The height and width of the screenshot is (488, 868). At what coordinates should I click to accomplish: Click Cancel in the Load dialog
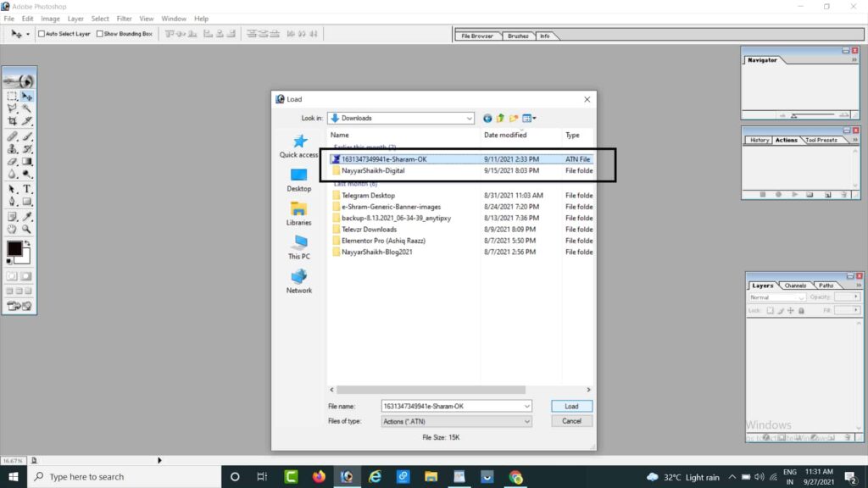pos(571,421)
